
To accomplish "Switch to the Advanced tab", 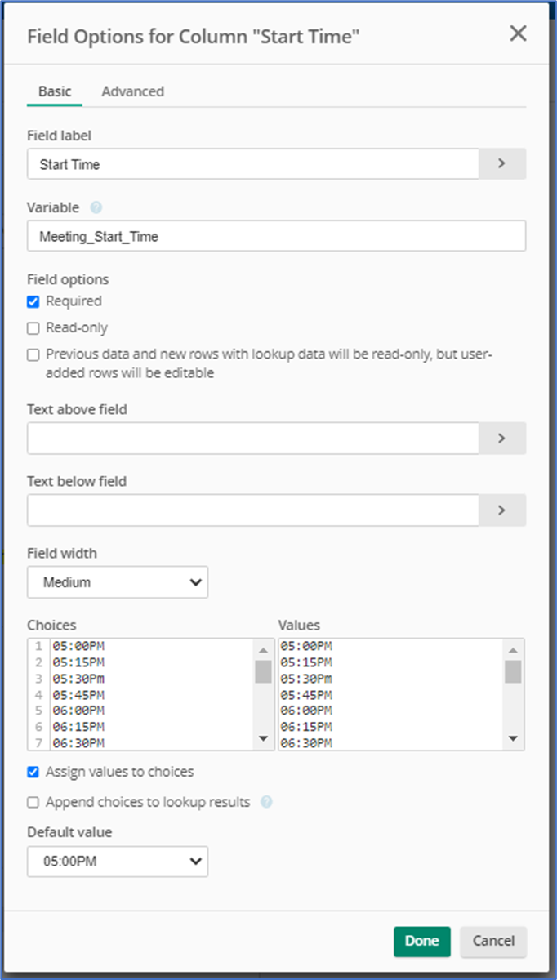I will coord(132,91).
